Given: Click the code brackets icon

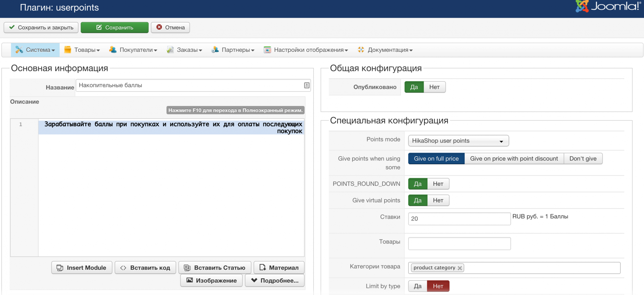Looking at the screenshot, I should click(123, 268).
